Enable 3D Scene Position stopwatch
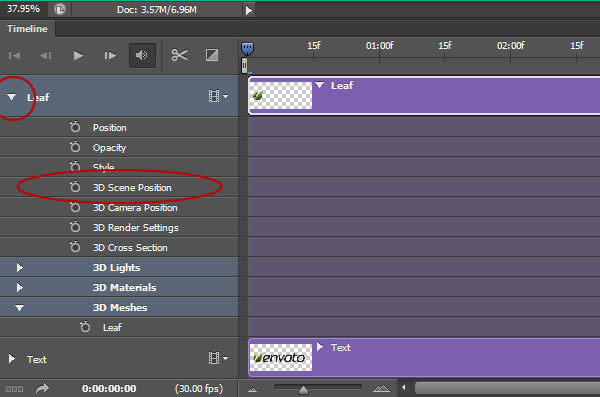Image resolution: width=600 pixels, height=397 pixels. coord(75,187)
